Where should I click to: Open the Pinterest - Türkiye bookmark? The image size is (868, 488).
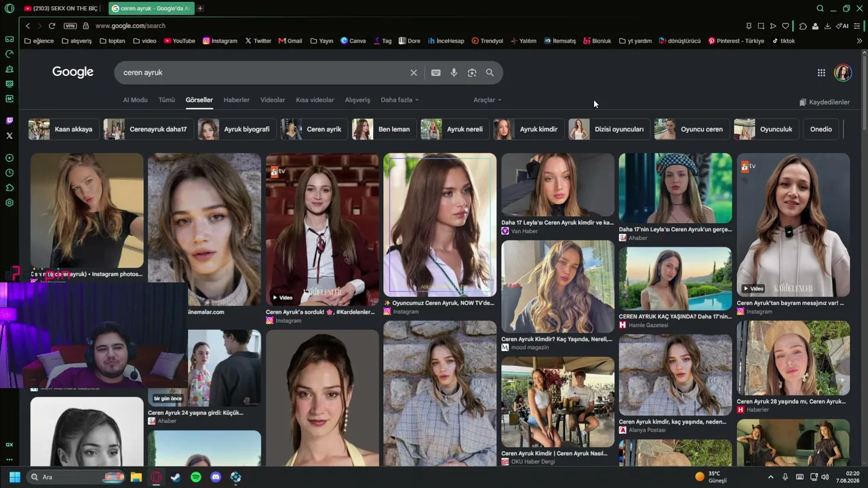click(736, 41)
